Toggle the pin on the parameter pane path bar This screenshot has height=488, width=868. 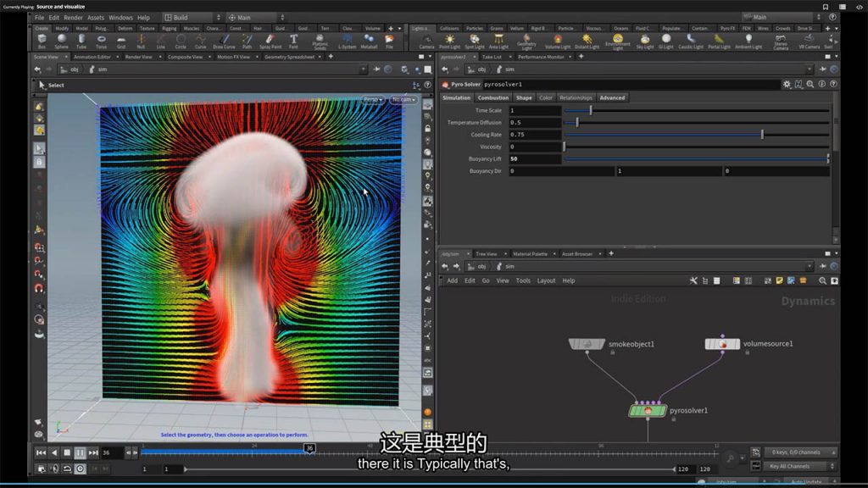click(x=822, y=69)
